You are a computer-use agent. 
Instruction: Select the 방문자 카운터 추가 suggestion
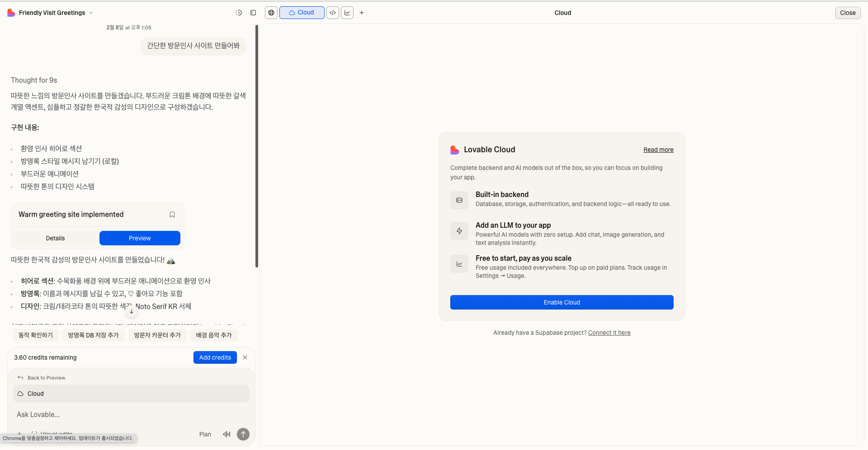pyautogui.click(x=157, y=335)
